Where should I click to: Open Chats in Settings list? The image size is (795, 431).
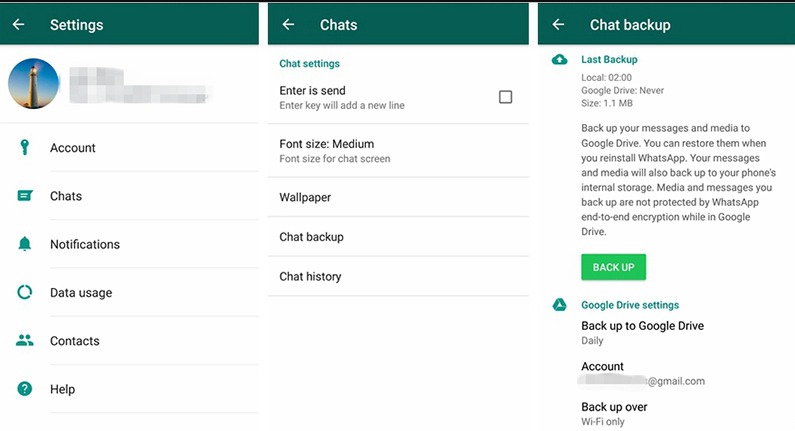point(129,196)
